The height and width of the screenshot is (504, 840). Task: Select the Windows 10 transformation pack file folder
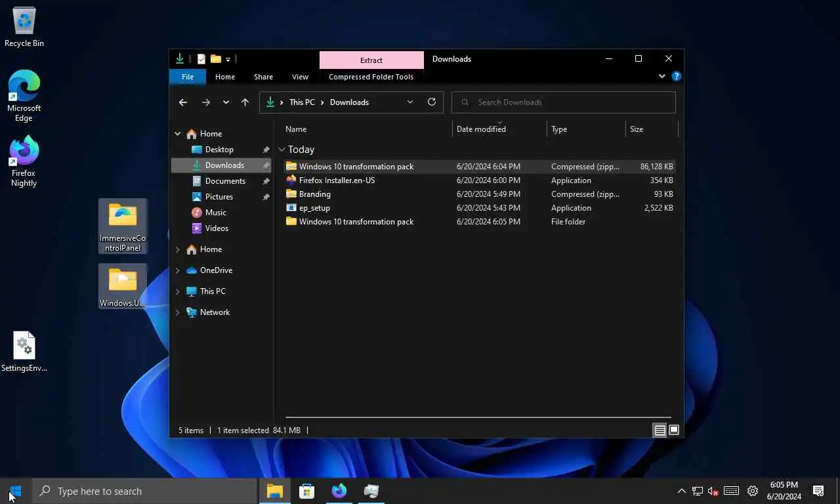point(480,222)
